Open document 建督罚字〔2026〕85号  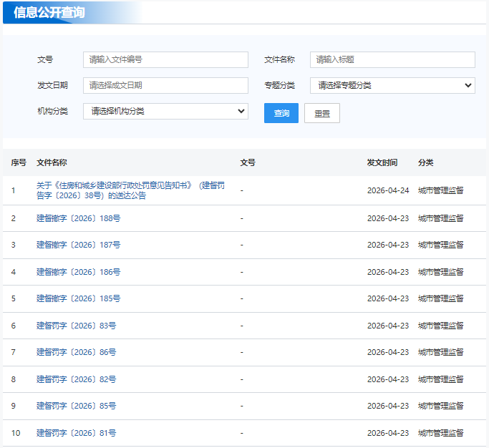coord(77,406)
